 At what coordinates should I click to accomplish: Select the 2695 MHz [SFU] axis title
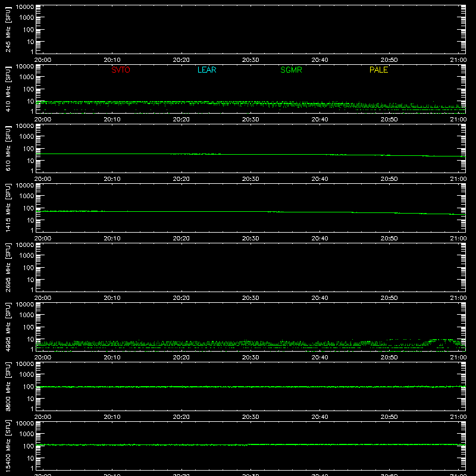[x=8, y=267]
